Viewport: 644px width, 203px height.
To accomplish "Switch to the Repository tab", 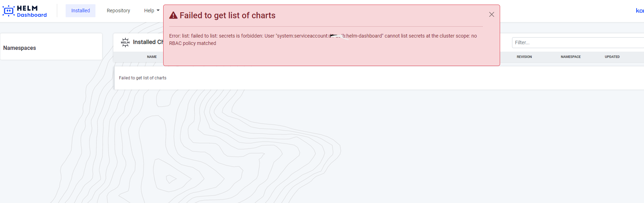I will pyautogui.click(x=118, y=11).
